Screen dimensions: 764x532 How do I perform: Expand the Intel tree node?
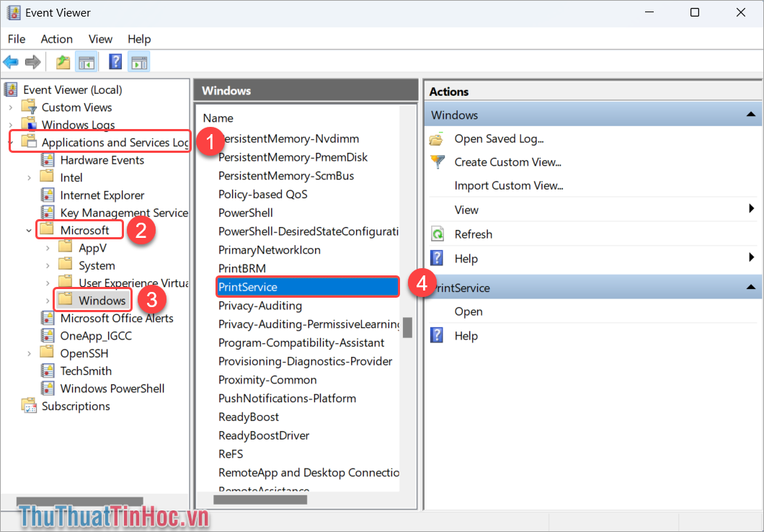click(30, 178)
